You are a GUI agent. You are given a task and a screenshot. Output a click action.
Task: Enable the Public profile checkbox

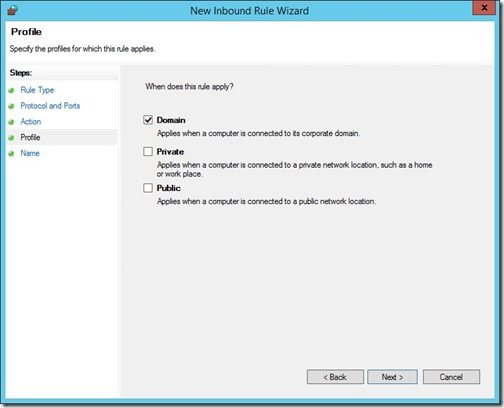(x=148, y=188)
